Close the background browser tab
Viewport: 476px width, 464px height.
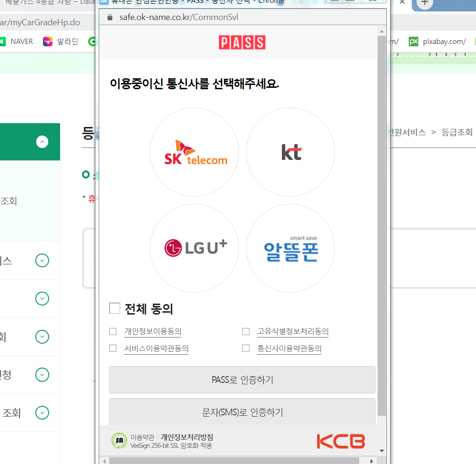click(x=402, y=2)
